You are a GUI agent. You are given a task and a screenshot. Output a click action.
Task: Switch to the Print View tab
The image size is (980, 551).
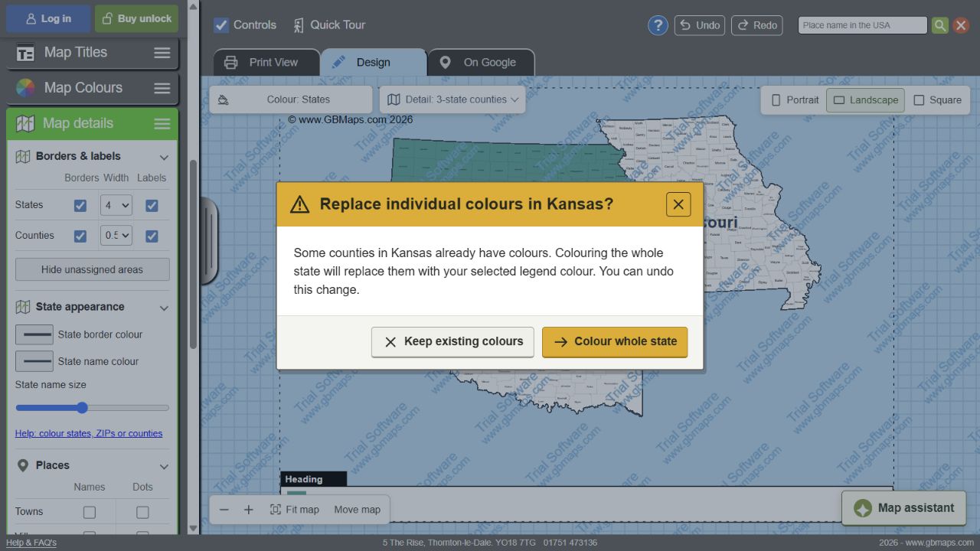pos(266,63)
